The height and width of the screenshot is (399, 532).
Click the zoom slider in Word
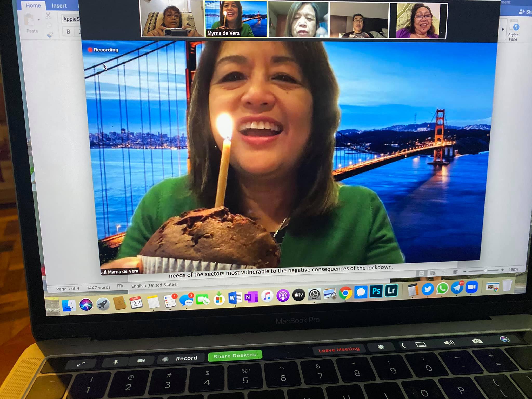tap(485, 270)
